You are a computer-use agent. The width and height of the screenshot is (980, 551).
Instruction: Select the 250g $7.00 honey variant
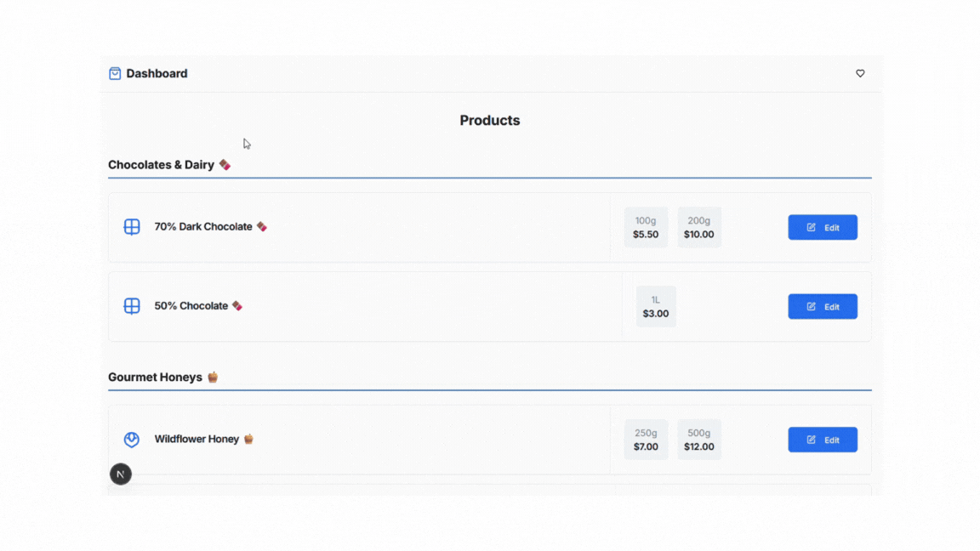(x=646, y=440)
